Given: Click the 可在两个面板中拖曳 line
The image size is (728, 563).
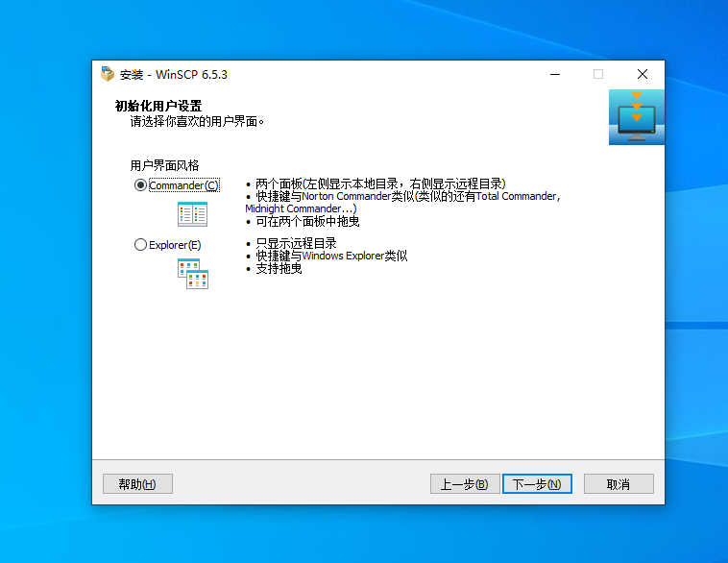Looking at the screenshot, I should pyautogui.click(x=303, y=222).
